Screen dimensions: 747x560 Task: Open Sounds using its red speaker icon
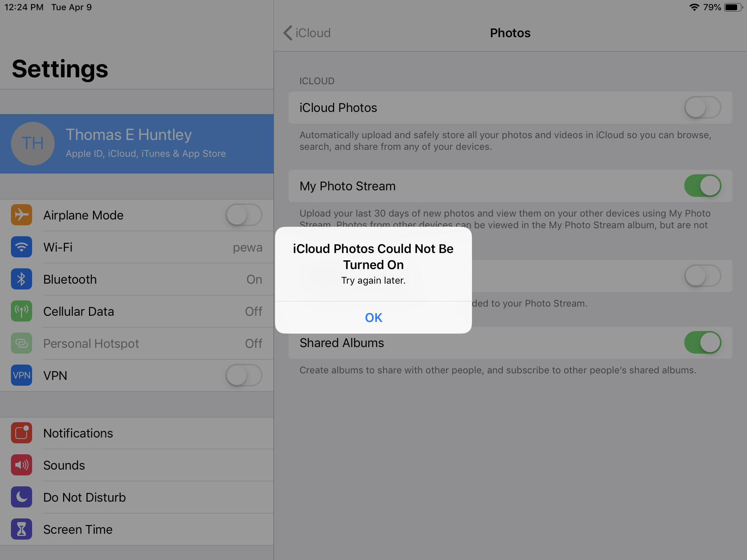tap(22, 465)
